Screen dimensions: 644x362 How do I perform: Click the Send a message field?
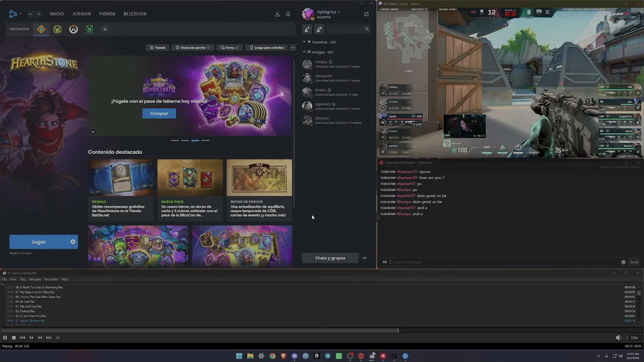point(507,262)
